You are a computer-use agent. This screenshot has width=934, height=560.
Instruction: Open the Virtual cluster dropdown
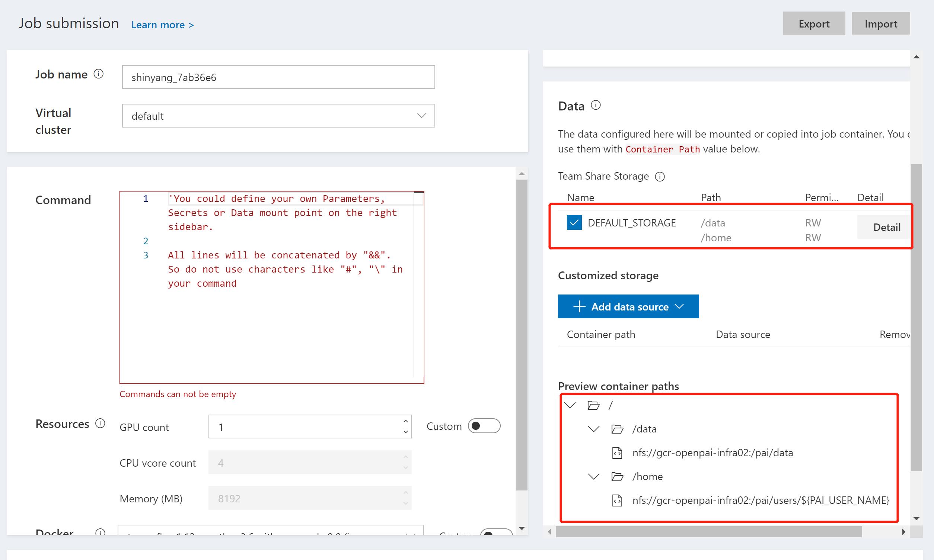(278, 116)
